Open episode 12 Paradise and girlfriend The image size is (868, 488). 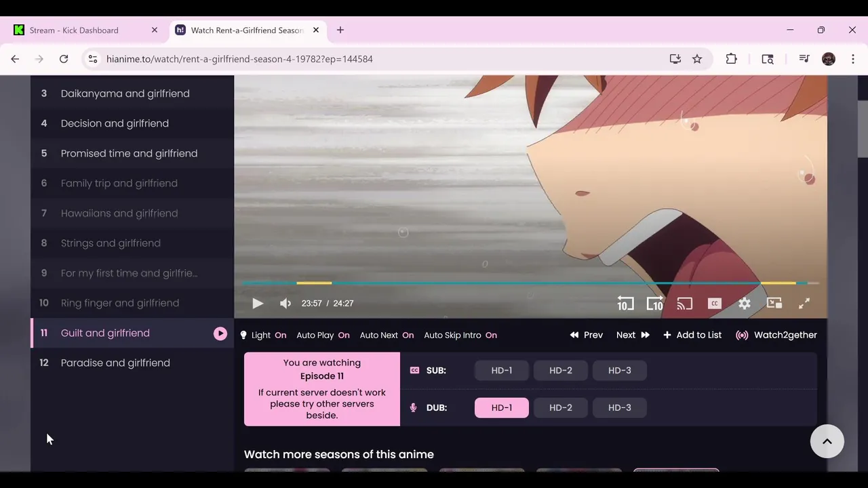tap(132, 363)
